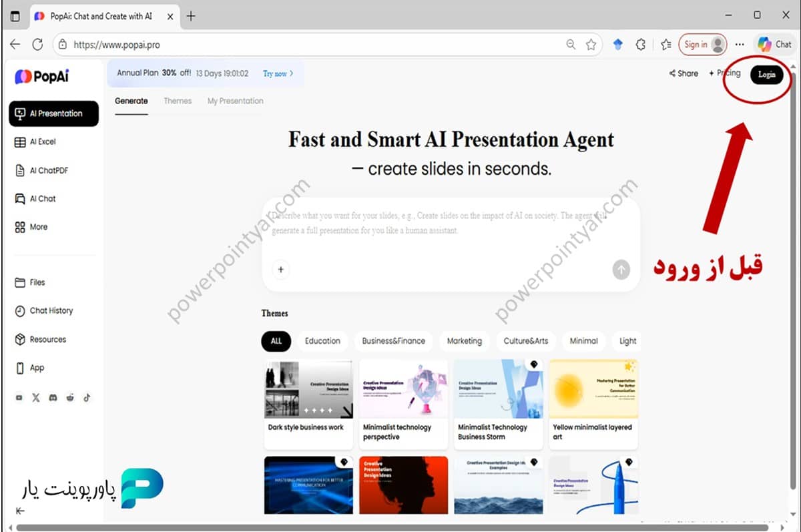
Task: Open Chat History
Action: pos(51,310)
